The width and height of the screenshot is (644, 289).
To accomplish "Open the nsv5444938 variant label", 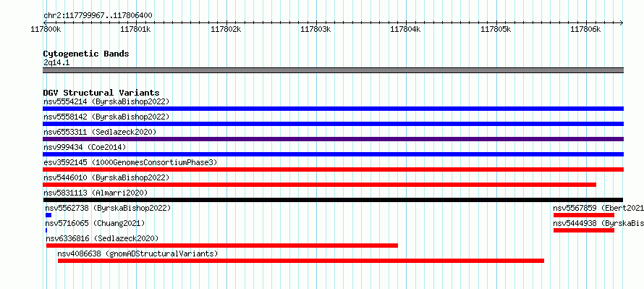I will point(598,223).
